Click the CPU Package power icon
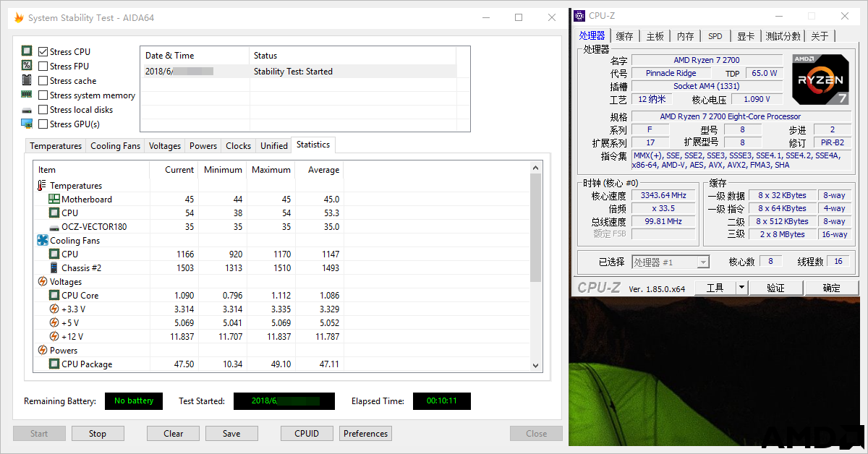The height and width of the screenshot is (454, 868). 54,364
